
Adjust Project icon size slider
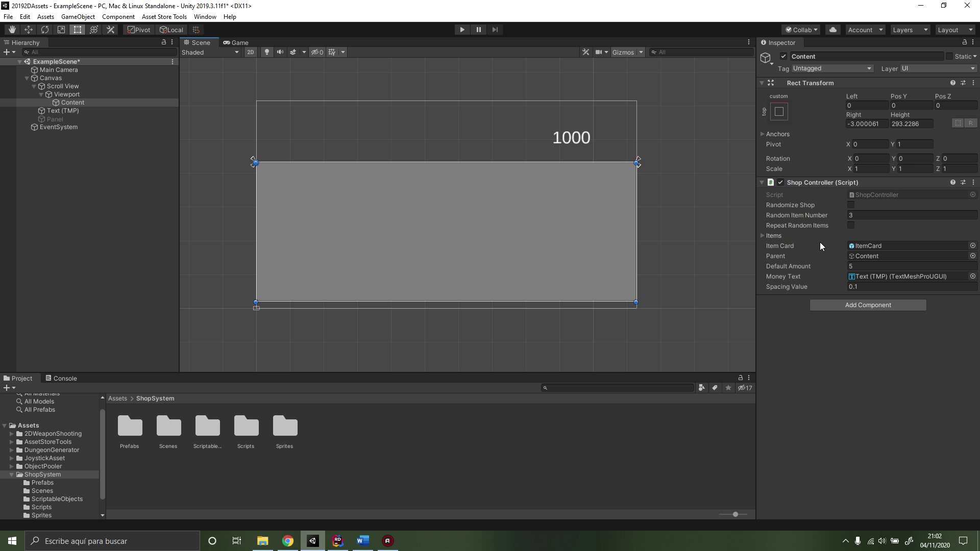click(x=735, y=514)
